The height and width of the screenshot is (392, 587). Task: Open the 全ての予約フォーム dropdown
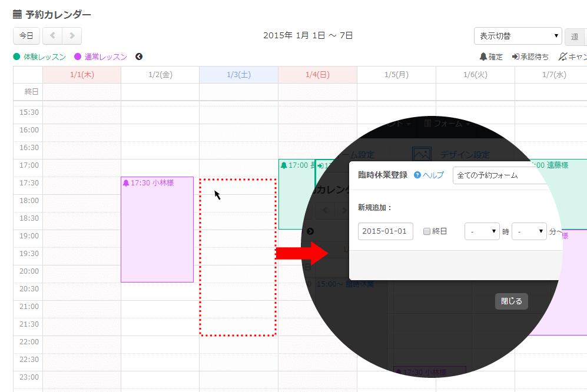[x=500, y=175]
